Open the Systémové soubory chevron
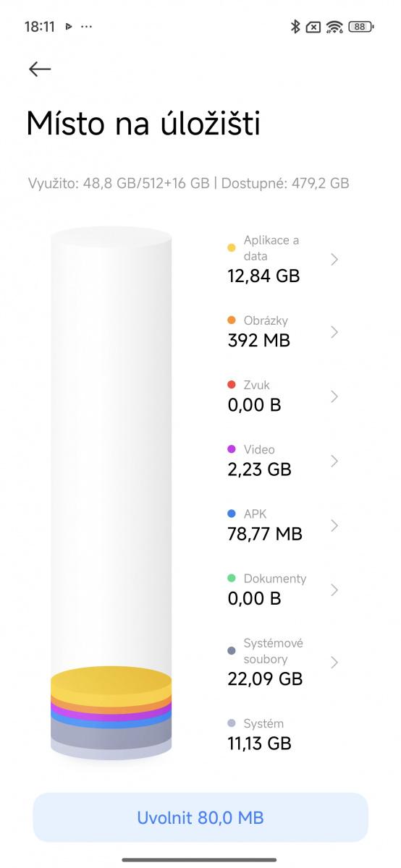Image resolution: width=401 pixels, height=868 pixels. pos(334,662)
